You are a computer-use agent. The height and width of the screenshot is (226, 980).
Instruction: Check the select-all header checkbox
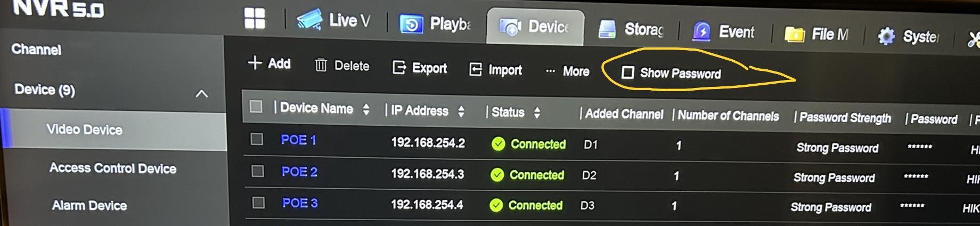click(256, 107)
